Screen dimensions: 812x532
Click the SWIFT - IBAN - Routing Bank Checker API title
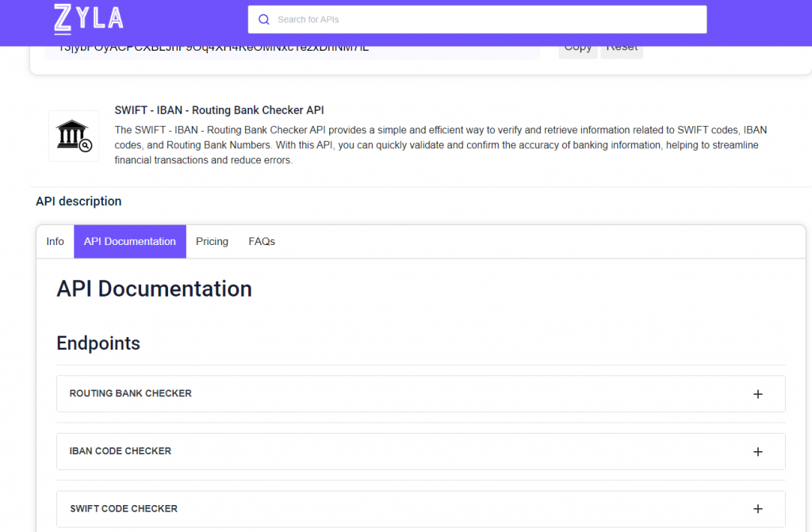pos(219,110)
